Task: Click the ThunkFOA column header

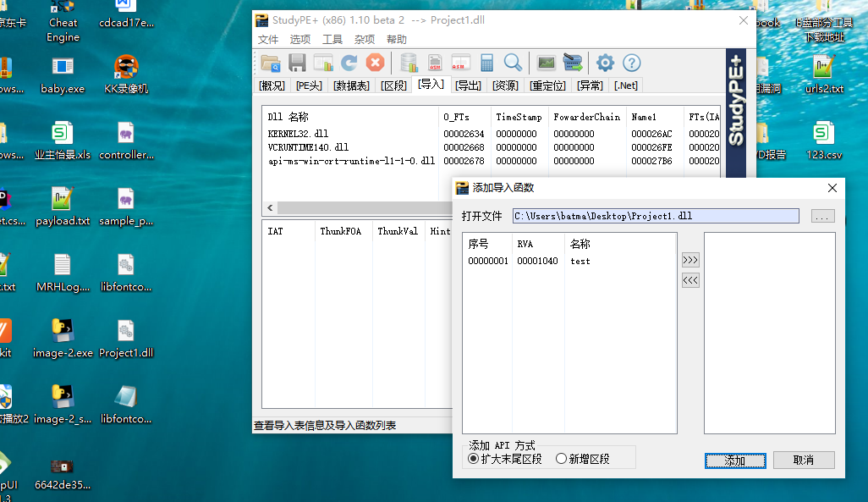Action: pos(343,231)
